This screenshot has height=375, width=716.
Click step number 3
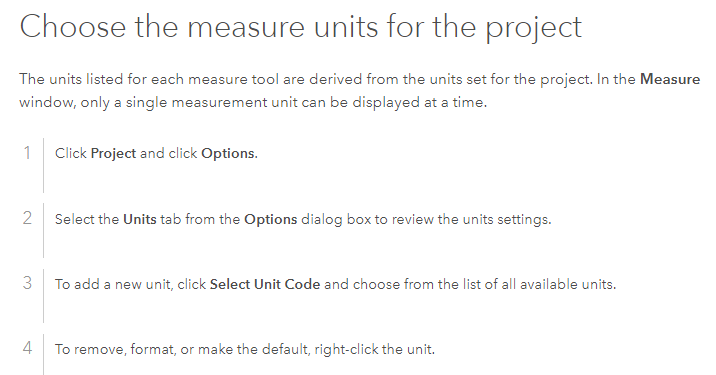click(27, 283)
